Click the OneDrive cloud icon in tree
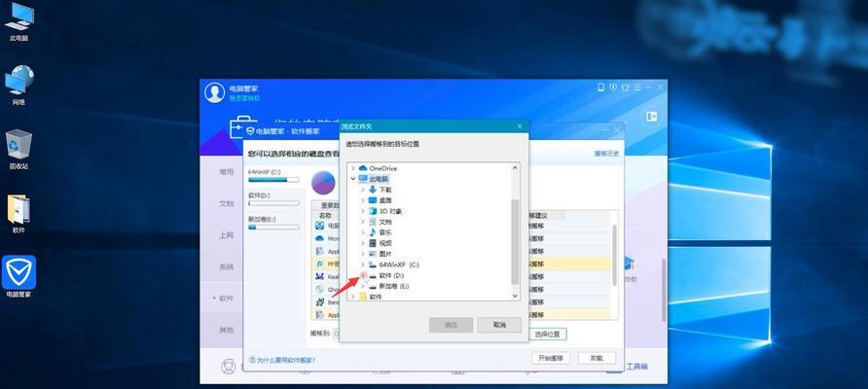Viewport: 868px width, 389px height. tap(363, 167)
